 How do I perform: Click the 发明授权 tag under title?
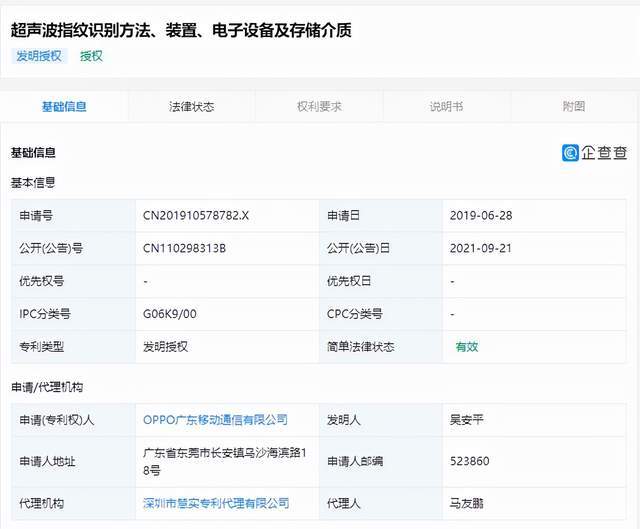(x=39, y=56)
